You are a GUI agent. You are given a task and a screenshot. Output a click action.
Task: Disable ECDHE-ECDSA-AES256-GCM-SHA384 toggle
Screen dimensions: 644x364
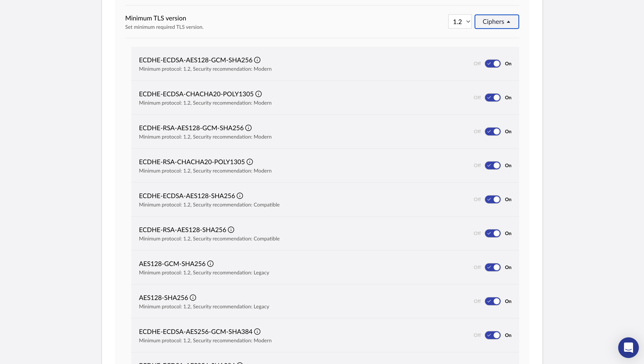pyautogui.click(x=493, y=335)
